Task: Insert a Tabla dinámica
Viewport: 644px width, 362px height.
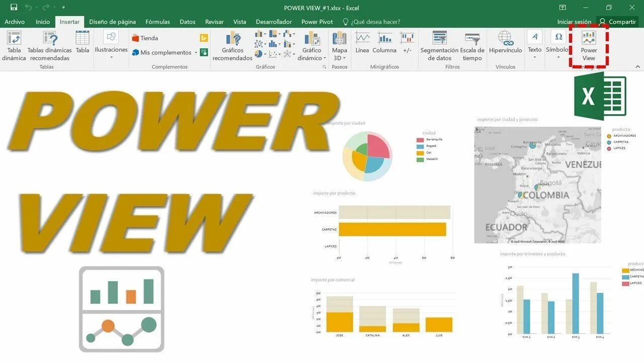Action: (14, 46)
